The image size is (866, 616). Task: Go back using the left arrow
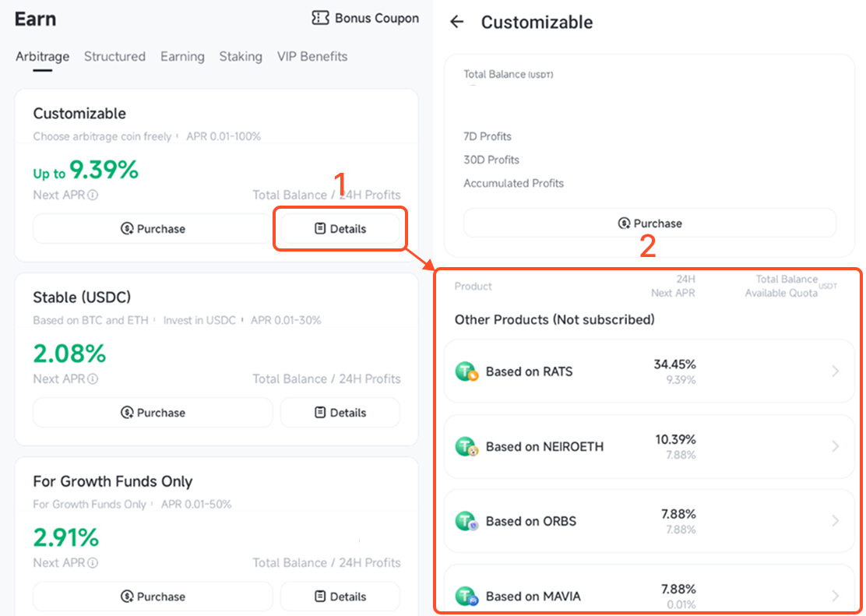pyautogui.click(x=456, y=22)
